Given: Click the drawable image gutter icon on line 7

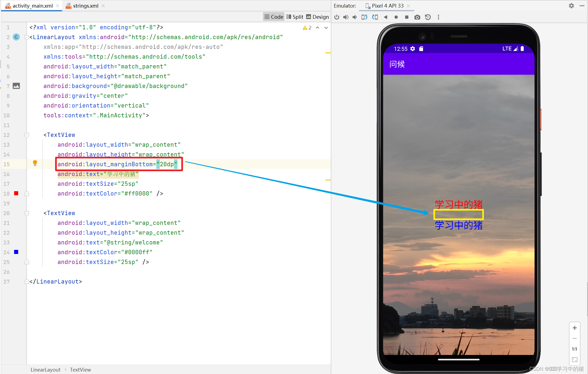Looking at the screenshot, I should coord(16,86).
